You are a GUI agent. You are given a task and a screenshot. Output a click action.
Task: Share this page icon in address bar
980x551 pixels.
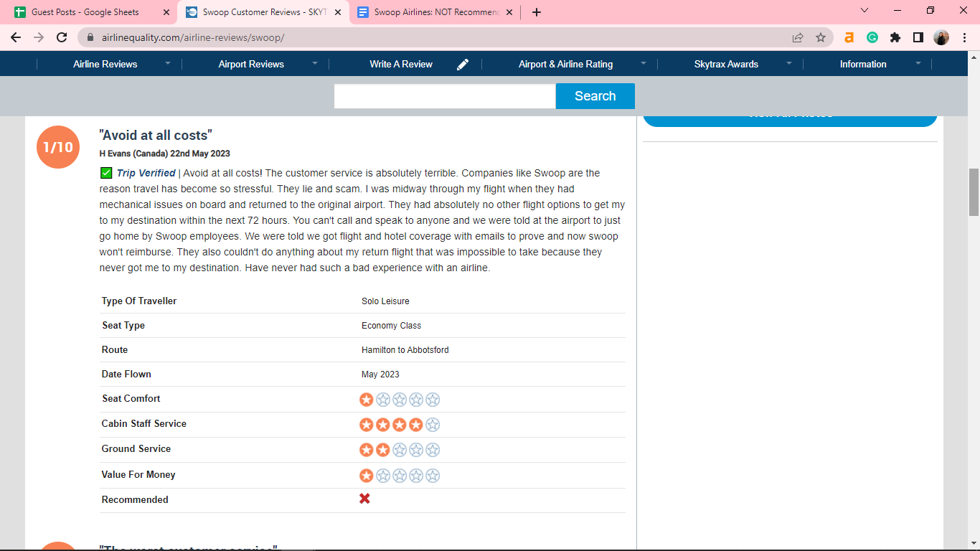tap(798, 37)
